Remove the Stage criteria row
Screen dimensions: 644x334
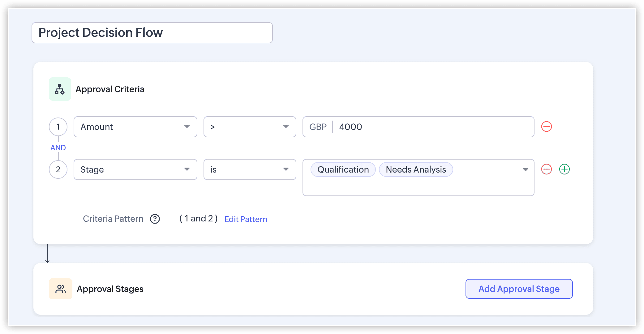pyautogui.click(x=547, y=169)
